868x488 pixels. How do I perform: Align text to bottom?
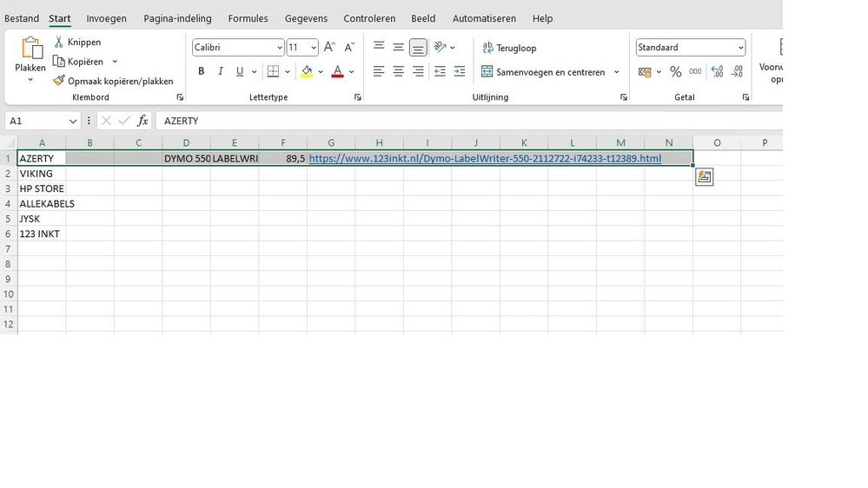coord(418,48)
